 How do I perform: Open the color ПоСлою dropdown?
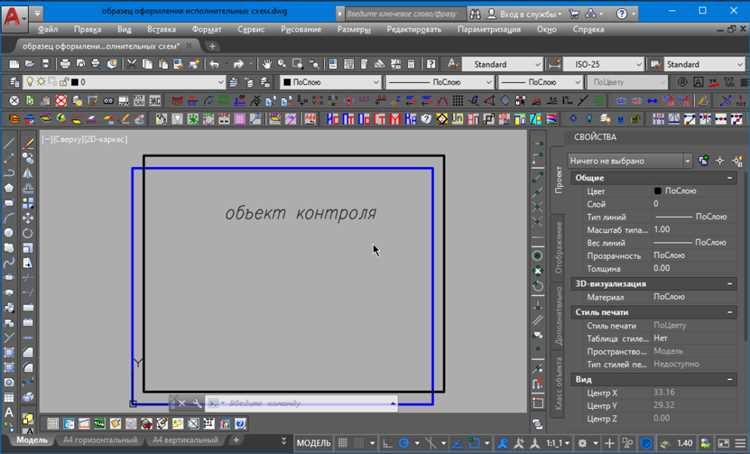tap(330, 82)
